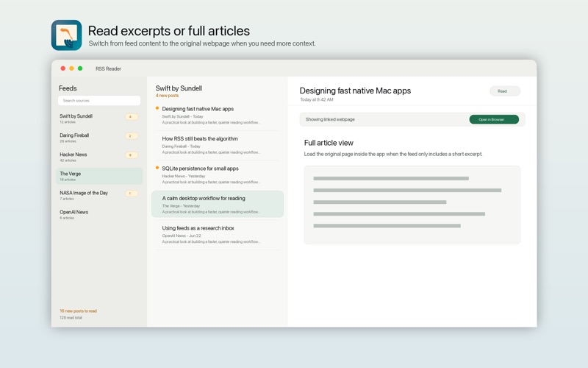Image resolution: width=588 pixels, height=368 pixels.
Task: Click the RSS Reader window title
Action: point(108,68)
